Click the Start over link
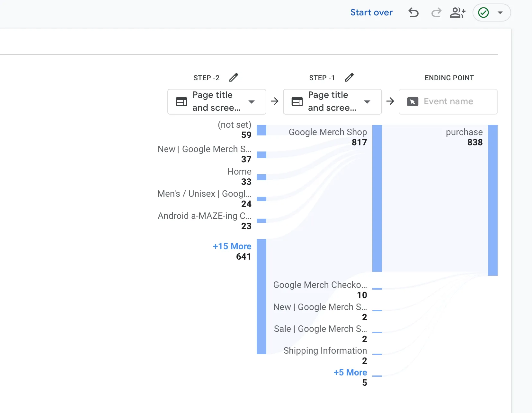 pyautogui.click(x=371, y=13)
